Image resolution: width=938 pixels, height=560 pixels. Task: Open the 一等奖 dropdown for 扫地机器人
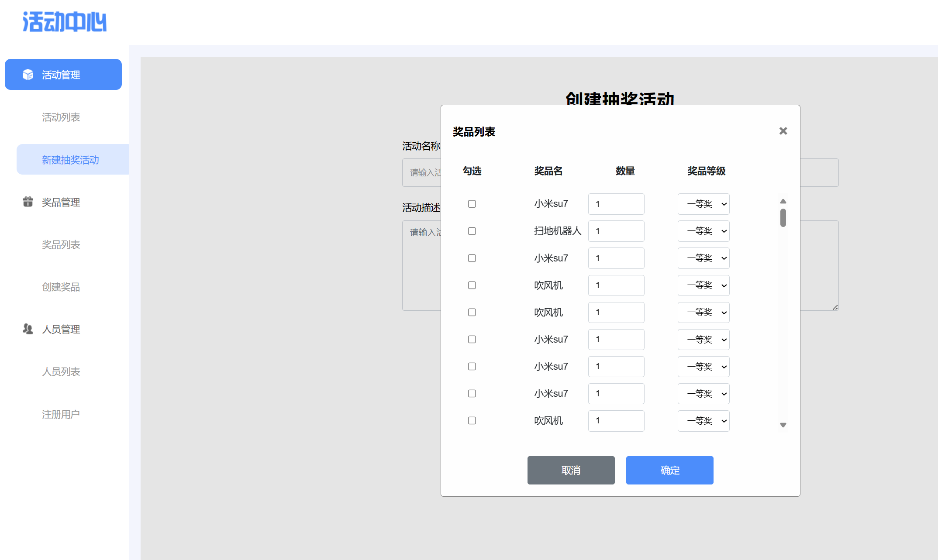tap(703, 231)
